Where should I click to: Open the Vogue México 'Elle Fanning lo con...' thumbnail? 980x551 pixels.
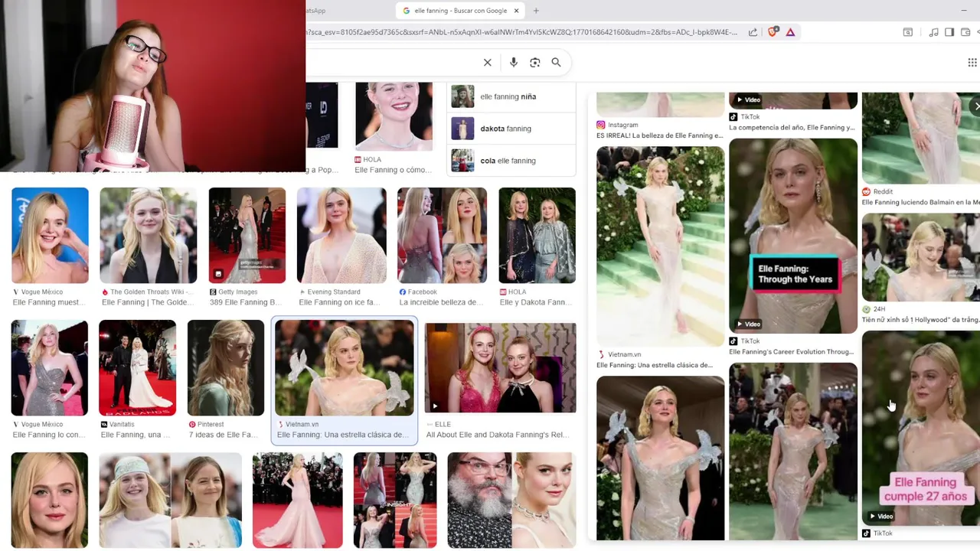[50, 368]
